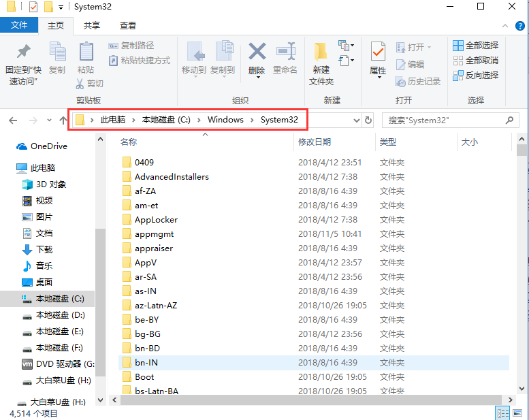Image resolution: width=529 pixels, height=420 pixels.
Task: Sort by the 类型 column header
Action: (x=388, y=142)
